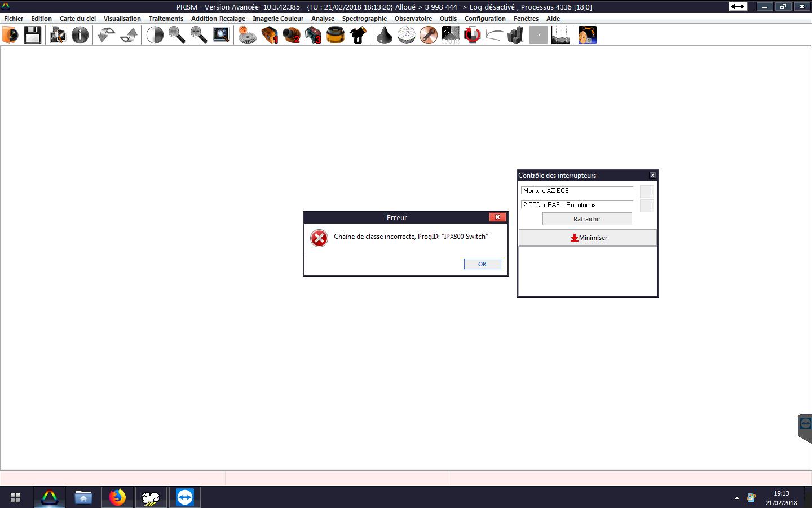Viewport: 812px width, 508px height.
Task: Toggle the Monture AZ-EQ6 switch
Action: coord(647,192)
